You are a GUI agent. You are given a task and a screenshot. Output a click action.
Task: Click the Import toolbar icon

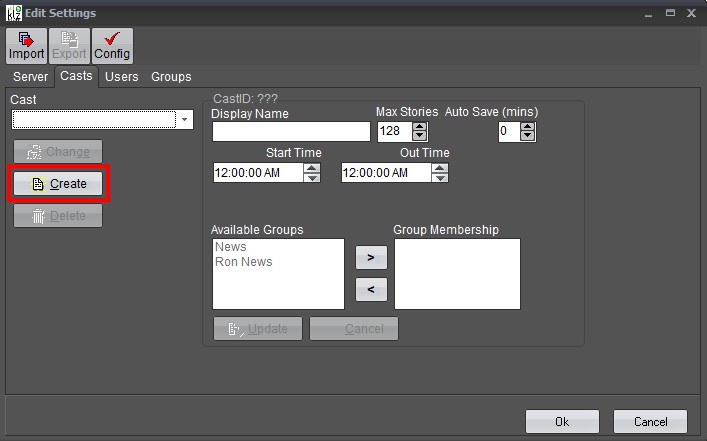pyautogui.click(x=27, y=46)
